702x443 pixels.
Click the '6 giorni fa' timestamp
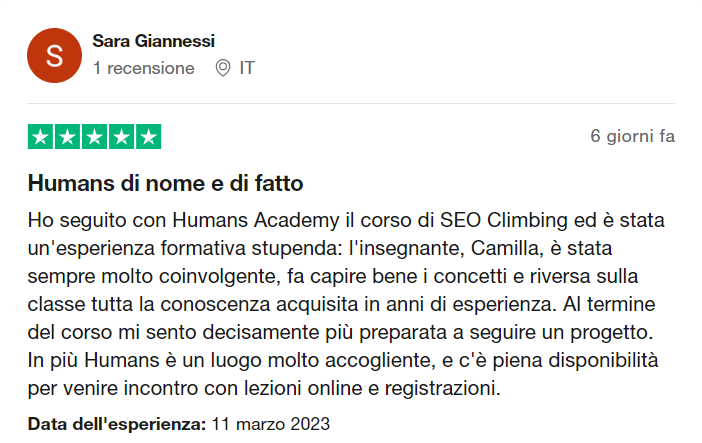point(632,136)
